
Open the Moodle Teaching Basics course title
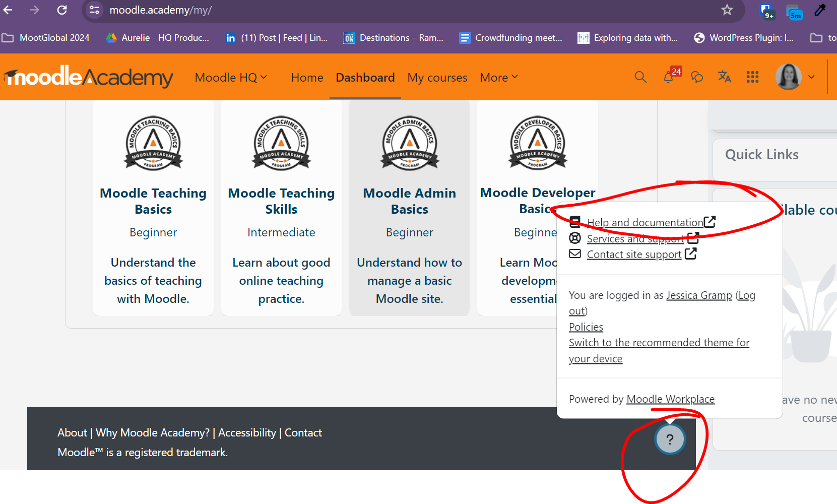click(x=153, y=201)
